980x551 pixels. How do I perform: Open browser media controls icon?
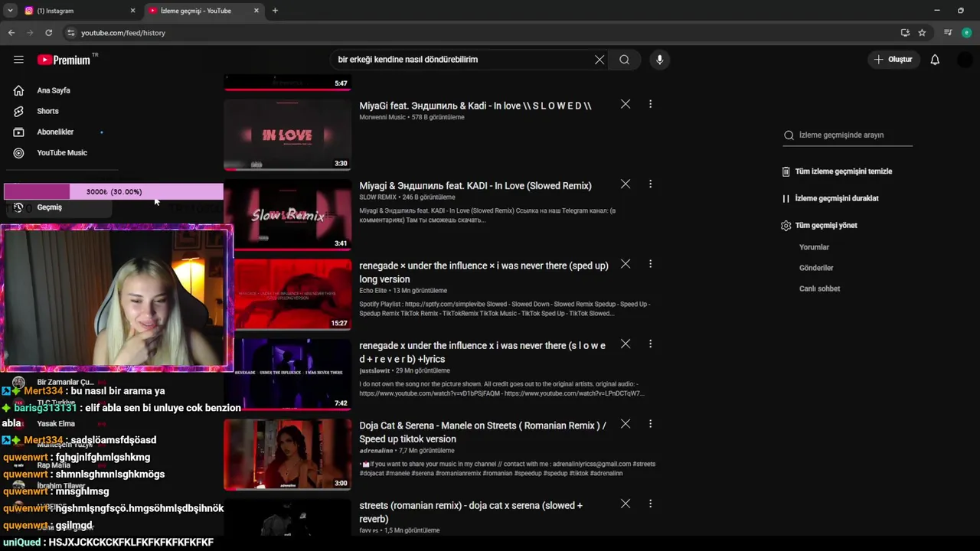(x=948, y=33)
